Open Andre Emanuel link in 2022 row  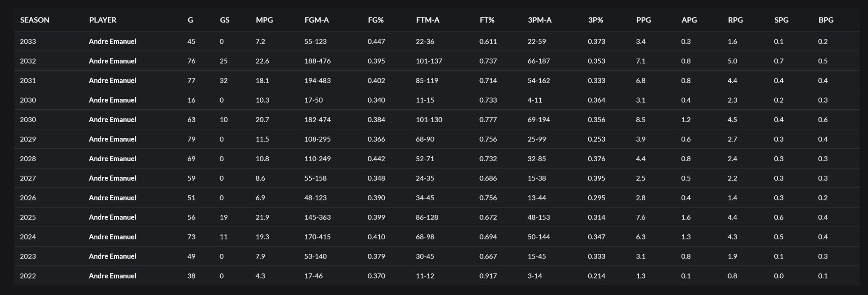(113, 276)
